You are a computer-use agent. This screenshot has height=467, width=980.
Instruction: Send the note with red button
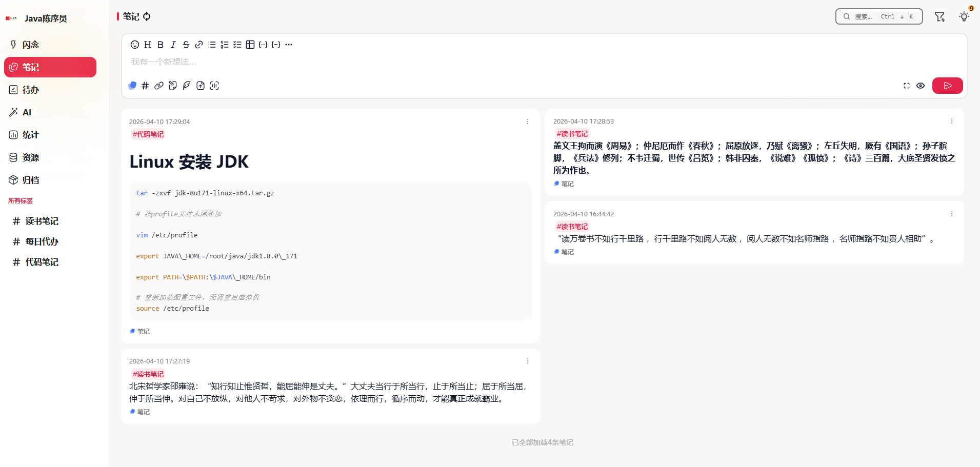[x=947, y=86]
